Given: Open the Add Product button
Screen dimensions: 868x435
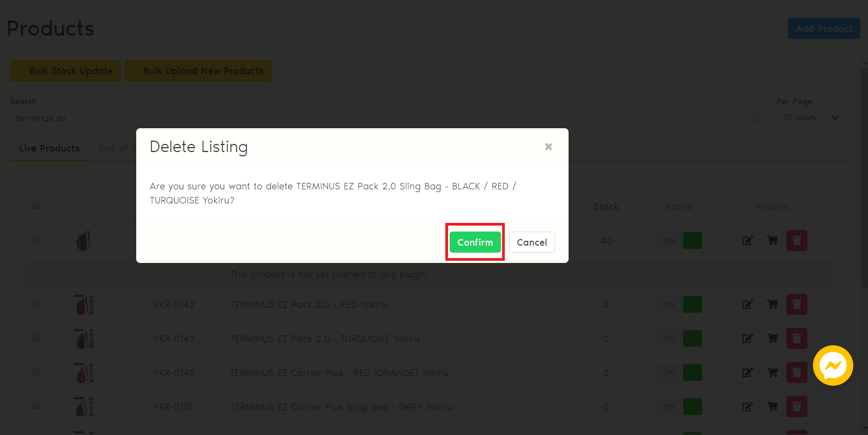Looking at the screenshot, I should [824, 29].
